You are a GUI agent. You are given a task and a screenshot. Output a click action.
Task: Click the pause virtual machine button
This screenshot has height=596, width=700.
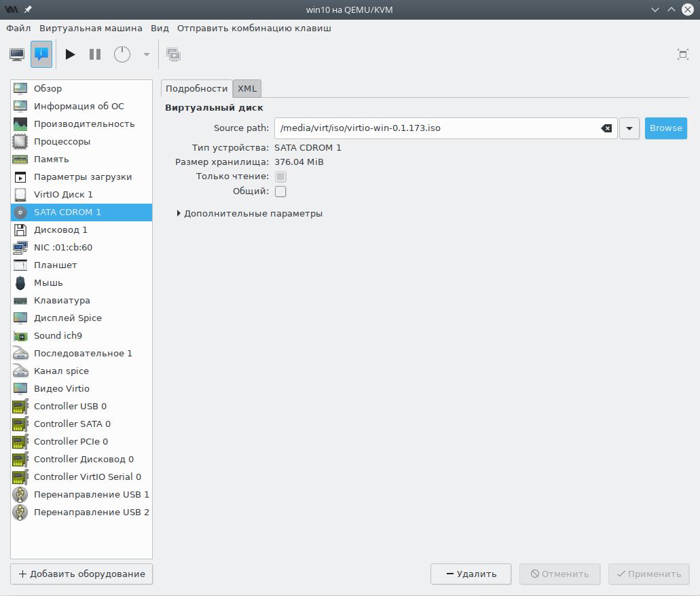pos(95,54)
